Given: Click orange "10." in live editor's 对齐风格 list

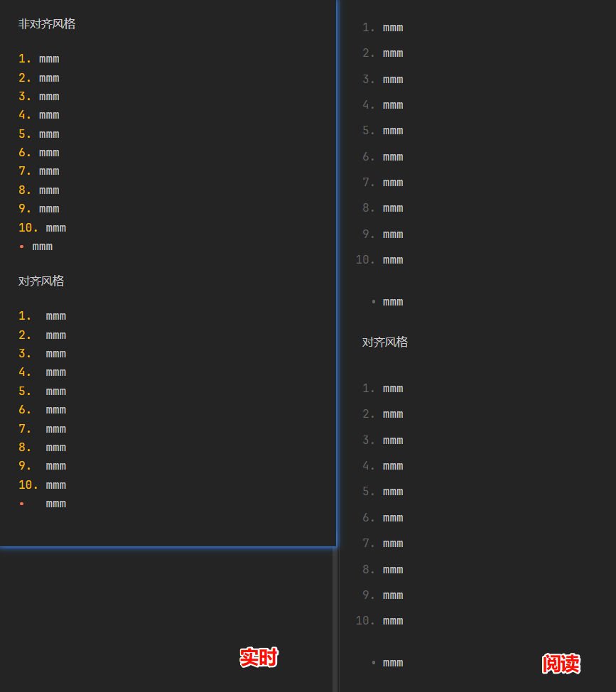Looking at the screenshot, I should [x=28, y=485].
